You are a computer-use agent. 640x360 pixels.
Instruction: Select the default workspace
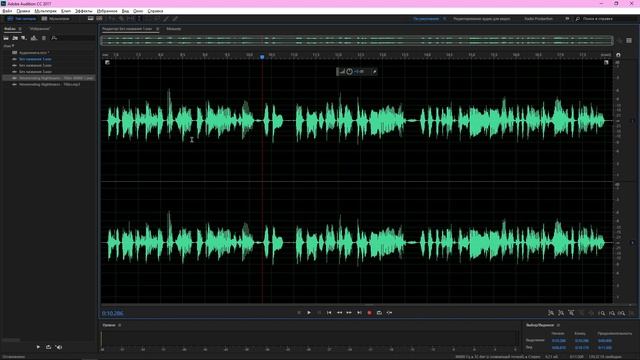426,19
